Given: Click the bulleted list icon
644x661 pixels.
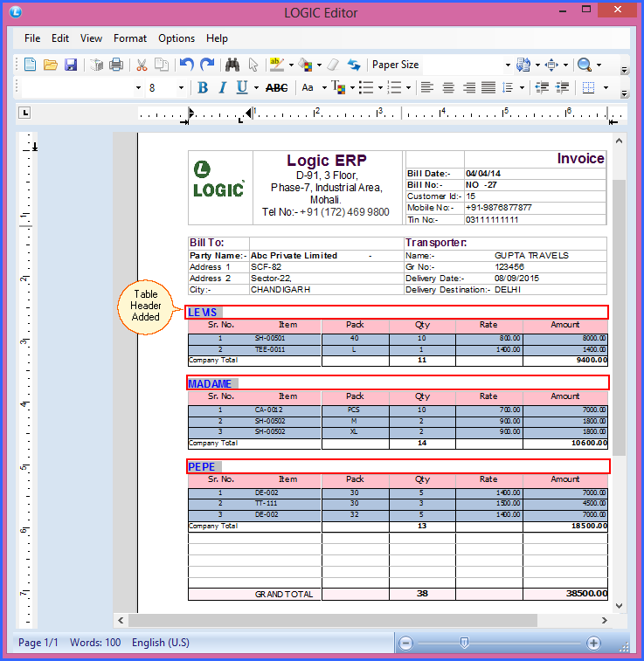Looking at the screenshot, I should 365,87.
